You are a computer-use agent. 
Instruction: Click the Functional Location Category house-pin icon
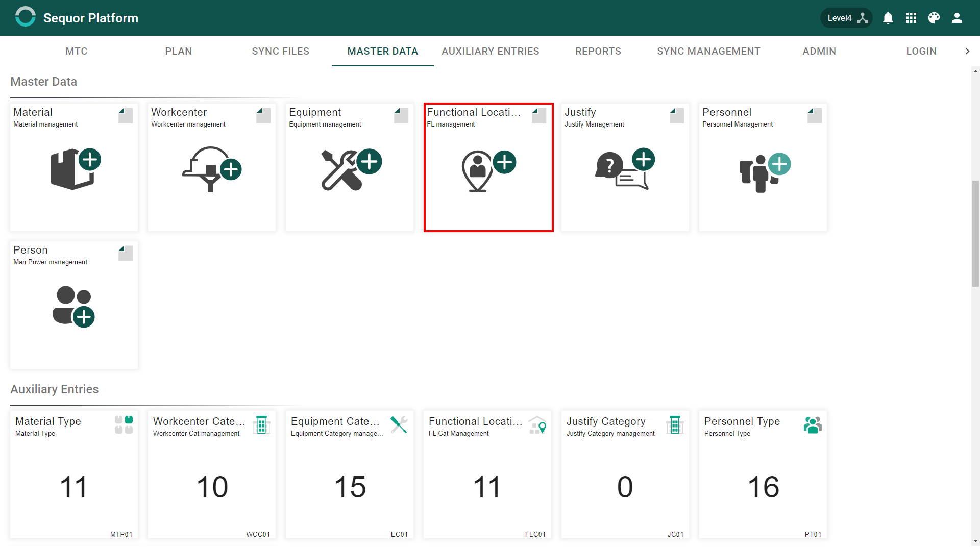click(537, 424)
